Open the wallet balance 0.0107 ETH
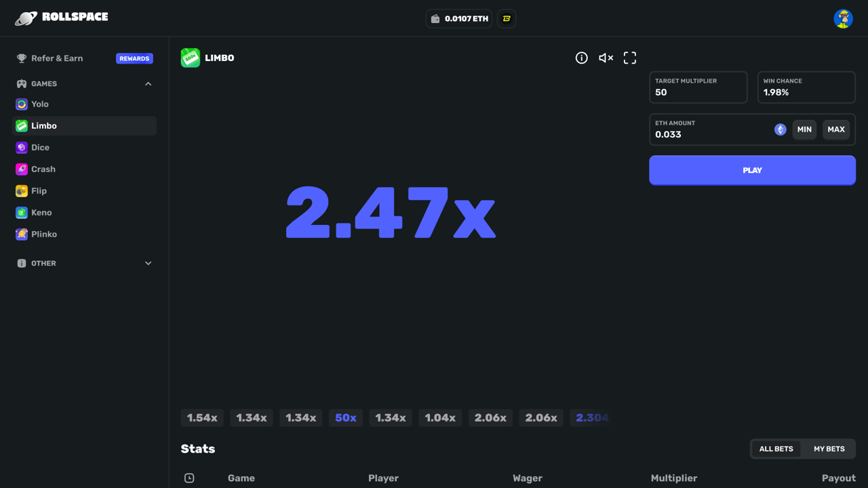The image size is (868, 488). 459,19
